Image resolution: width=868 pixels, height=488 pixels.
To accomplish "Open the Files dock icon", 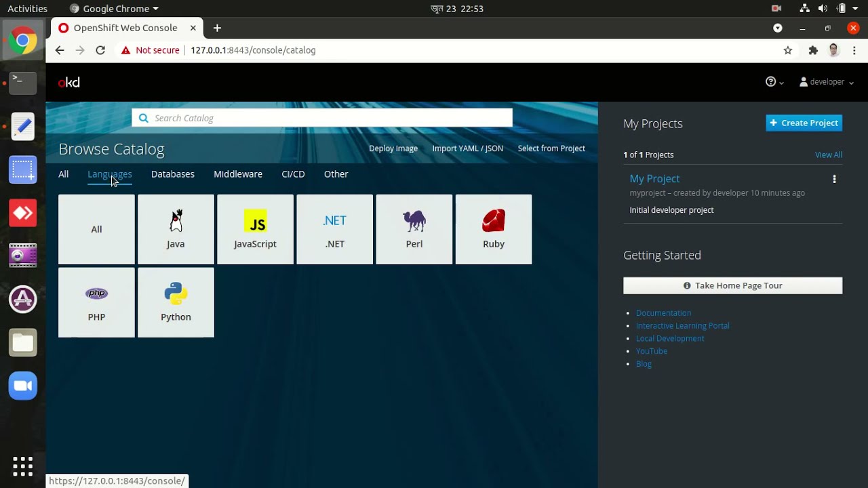I will (23, 343).
